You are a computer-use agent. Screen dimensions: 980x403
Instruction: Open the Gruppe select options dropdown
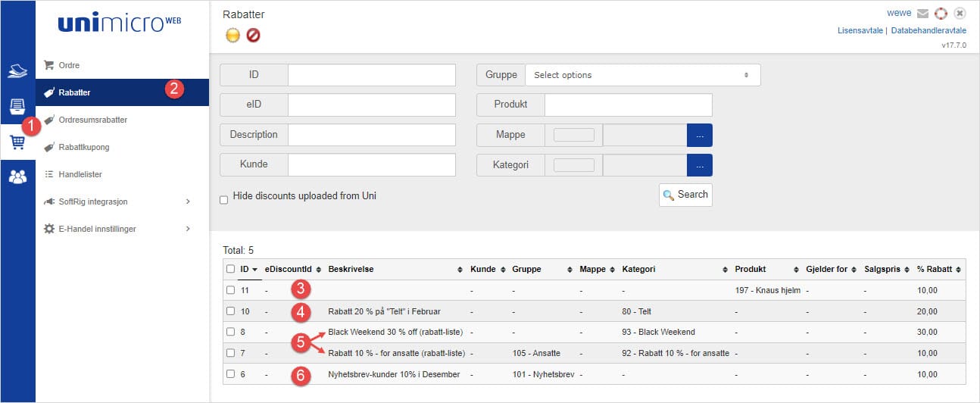pyautogui.click(x=642, y=75)
